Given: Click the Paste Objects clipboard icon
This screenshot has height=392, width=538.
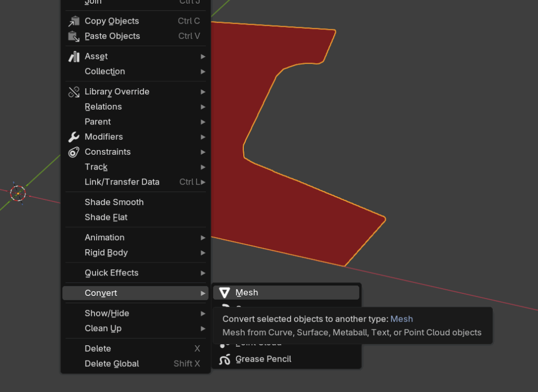Looking at the screenshot, I should [74, 37].
